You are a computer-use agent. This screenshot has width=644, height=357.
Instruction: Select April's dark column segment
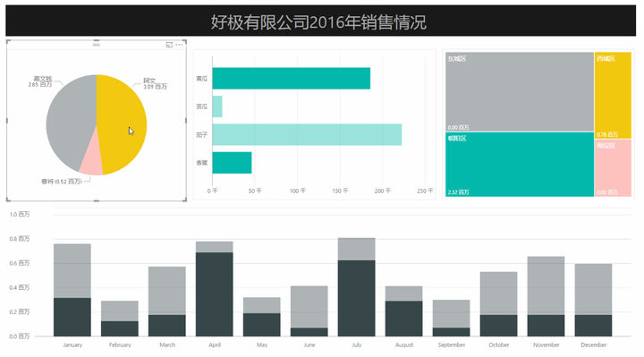(215, 294)
